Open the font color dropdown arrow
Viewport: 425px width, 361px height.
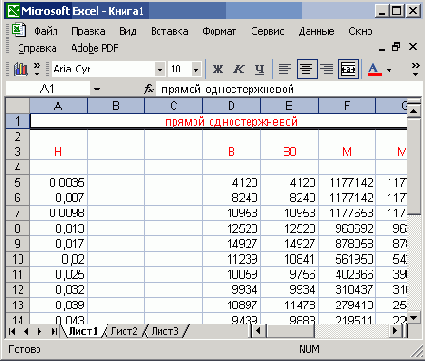pyautogui.click(x=389, y=70)
